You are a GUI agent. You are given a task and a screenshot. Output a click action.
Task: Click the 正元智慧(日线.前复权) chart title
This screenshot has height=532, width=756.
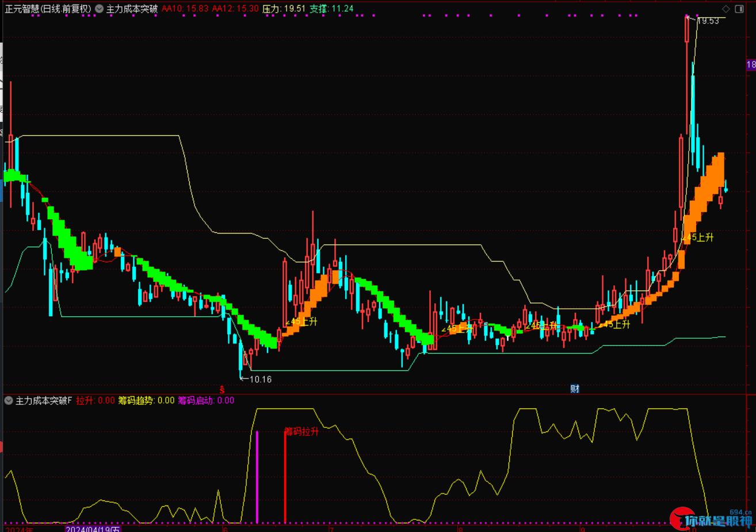tap(48, 9)
